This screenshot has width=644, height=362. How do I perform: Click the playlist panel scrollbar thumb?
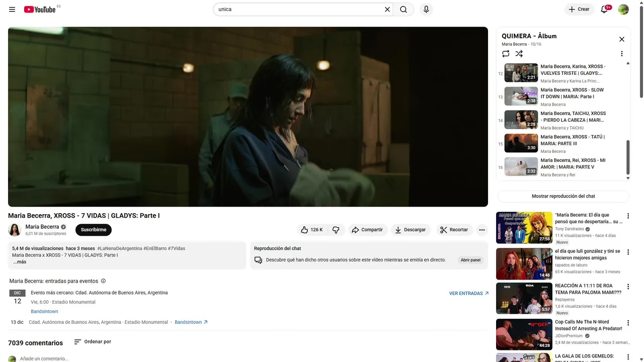click(628, 157)
